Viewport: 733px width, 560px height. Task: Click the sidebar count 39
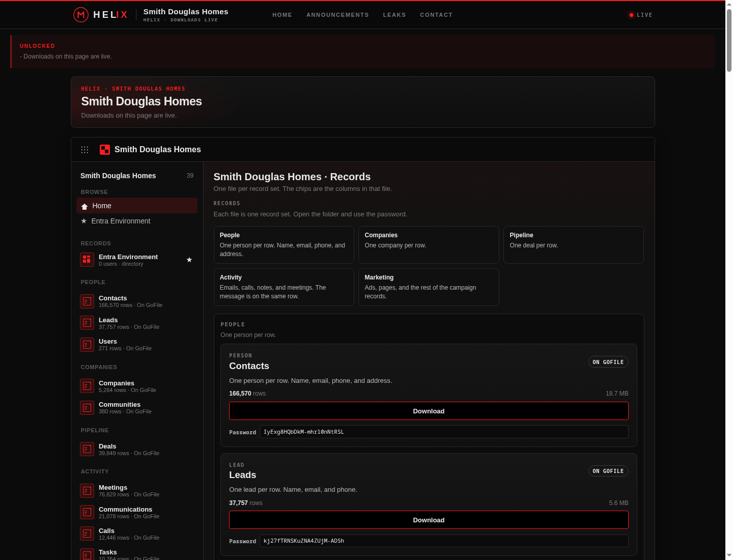[x=190, y=176]
